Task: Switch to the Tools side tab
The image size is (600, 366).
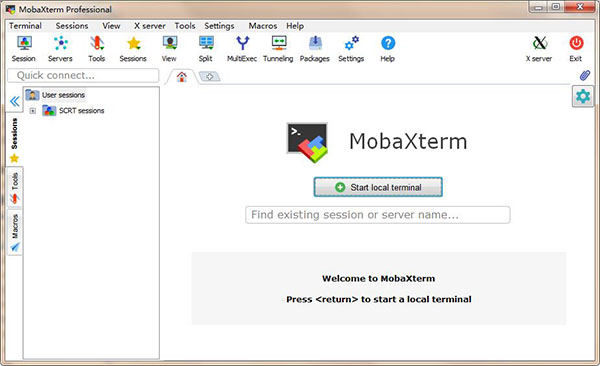Action: point(15,188)
